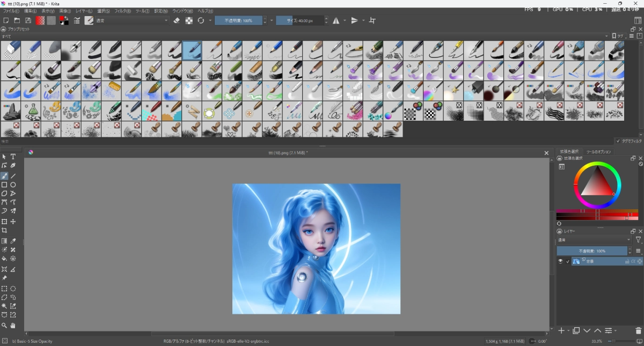Expand the layer blending mode dropdown
This screenshot has width=644, height=346.
tap(594, 240)
